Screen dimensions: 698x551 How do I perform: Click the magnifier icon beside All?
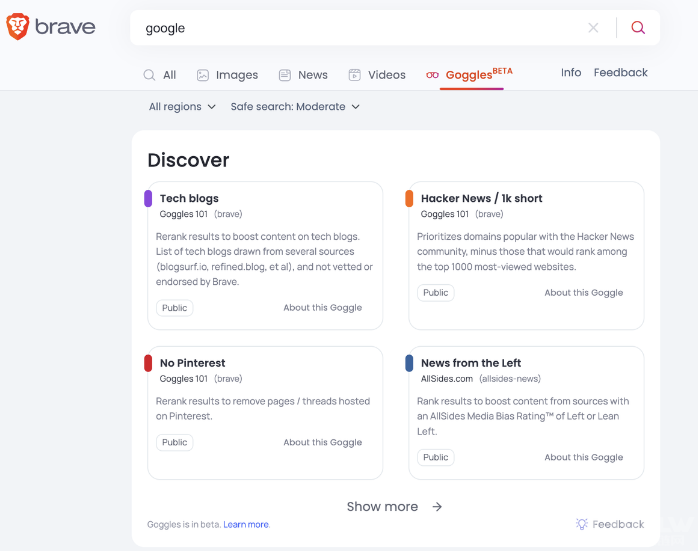[x=149, y=75]
